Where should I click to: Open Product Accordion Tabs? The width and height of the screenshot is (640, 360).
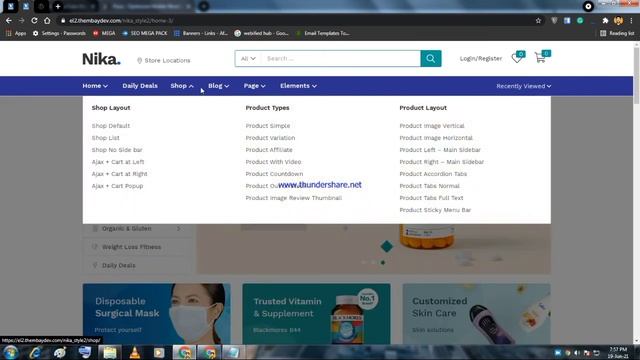pos(433,174)
